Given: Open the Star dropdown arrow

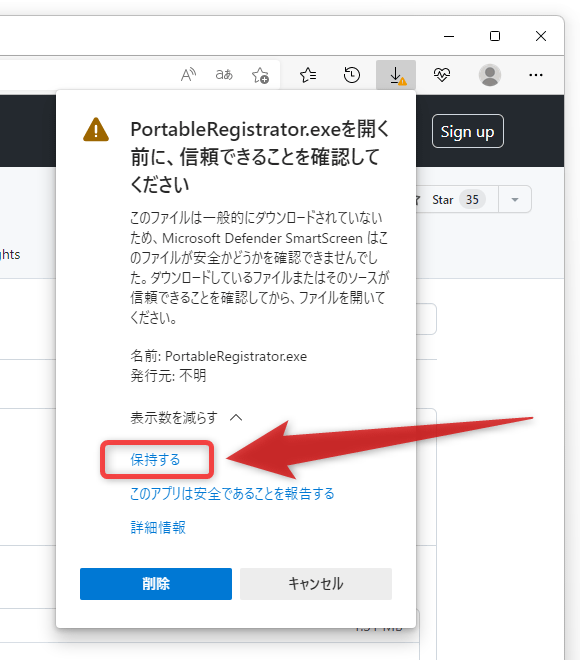Looking at the screenshot, I should pos(515,200).
